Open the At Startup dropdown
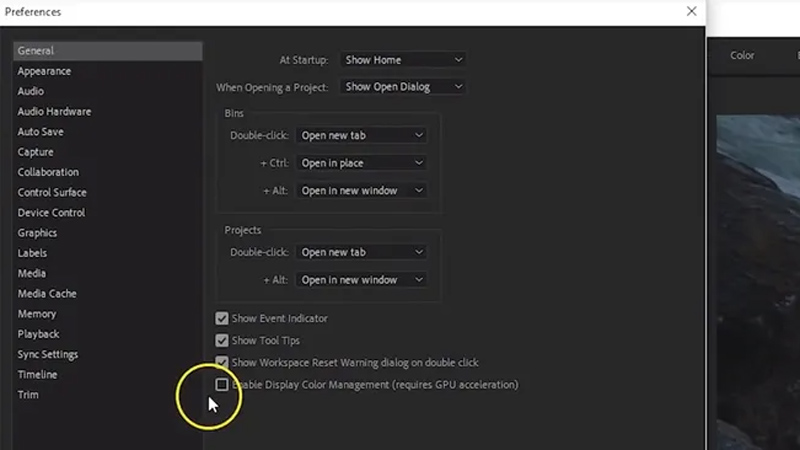800x450 pixels. pyautogui.click(x=403, y=60)
